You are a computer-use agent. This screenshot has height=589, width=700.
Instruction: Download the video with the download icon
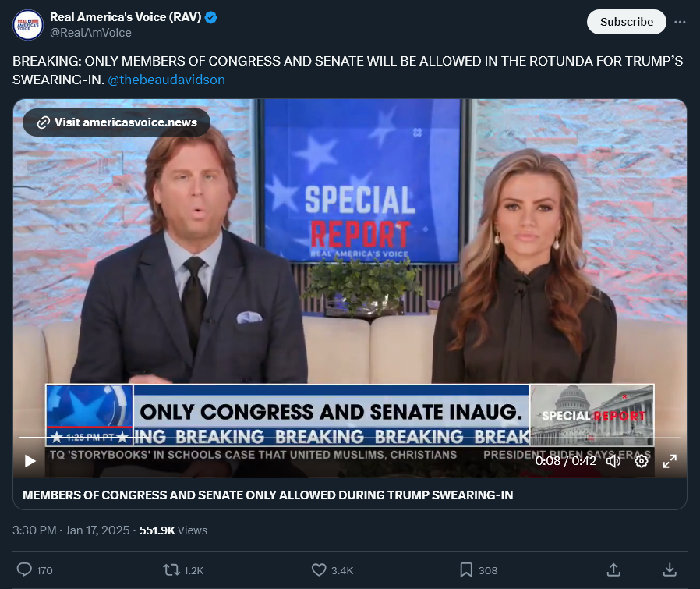670,569
